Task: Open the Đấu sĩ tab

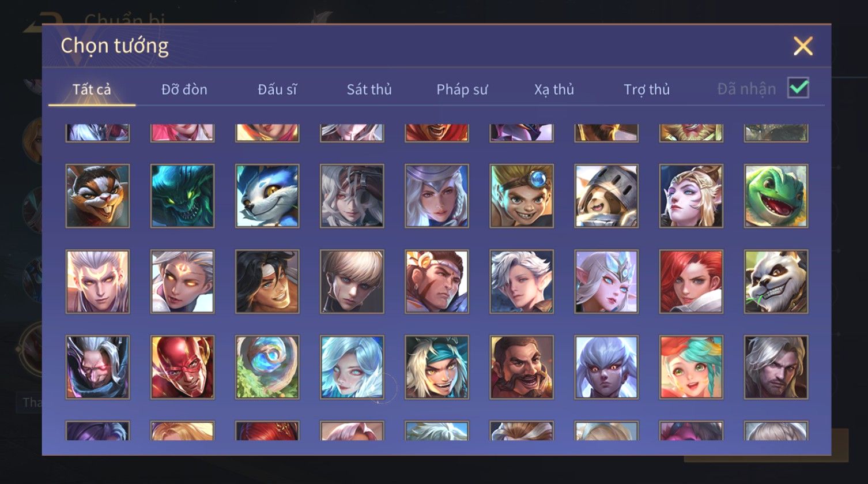Action: (x=277, y=89)
